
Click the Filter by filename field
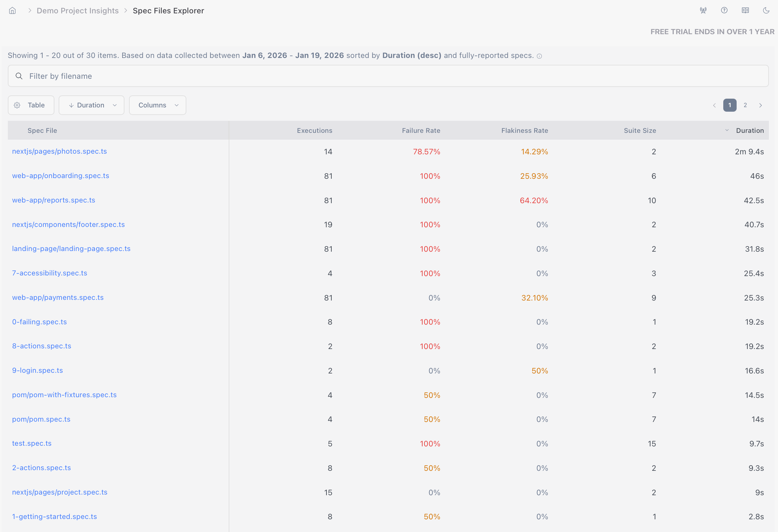click(x=388, y=76)
